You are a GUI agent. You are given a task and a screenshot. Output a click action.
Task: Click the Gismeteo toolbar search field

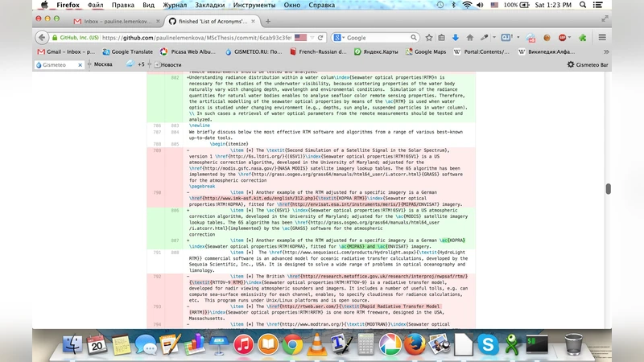point(59,65)
